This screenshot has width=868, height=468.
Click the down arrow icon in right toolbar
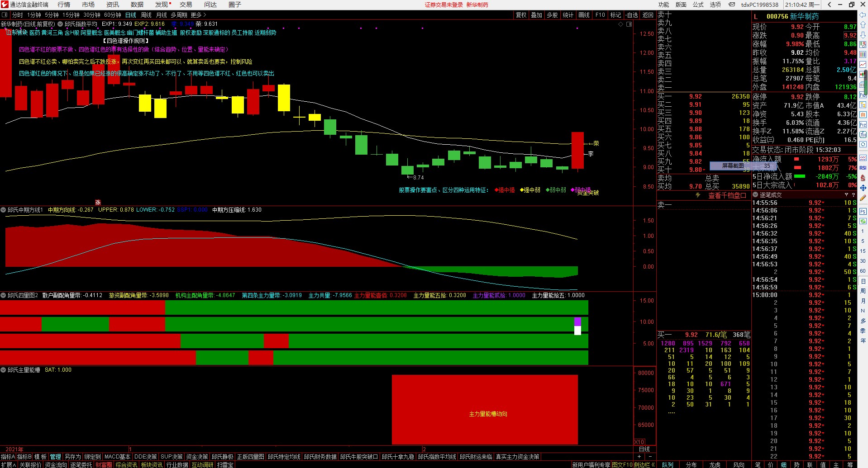click(x=863, y=35)
